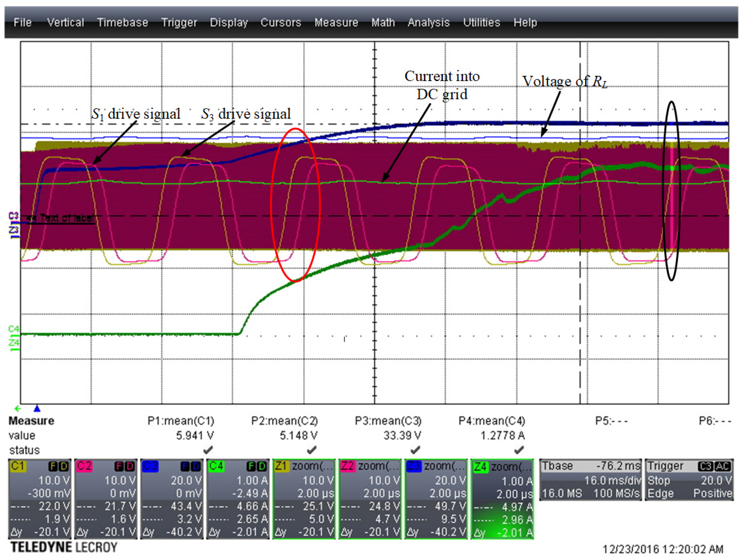This screenshot has height=560, width=744.
Task: Click the P1 mean(C1) status checkmark
Action: tap(208, 450)
